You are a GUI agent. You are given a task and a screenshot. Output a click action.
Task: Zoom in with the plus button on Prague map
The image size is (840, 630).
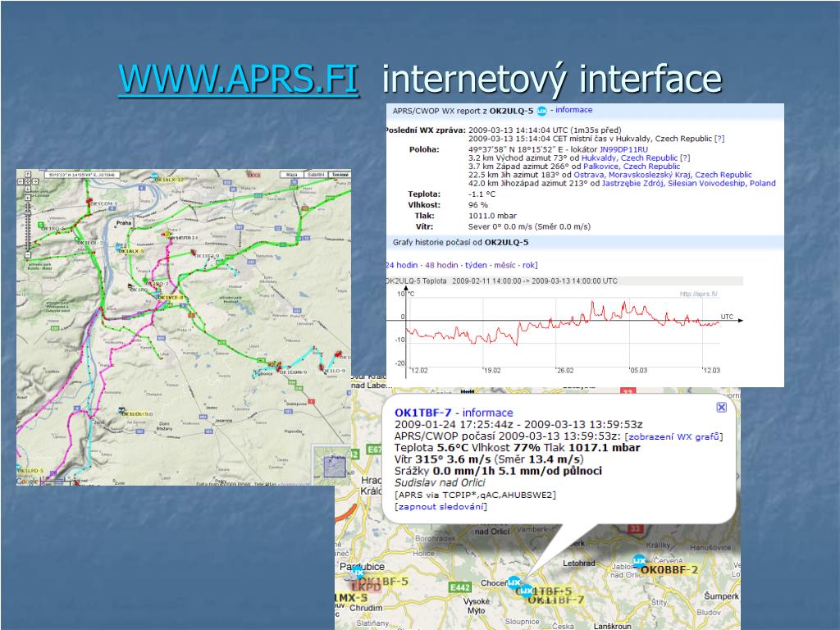pos(28,198)
